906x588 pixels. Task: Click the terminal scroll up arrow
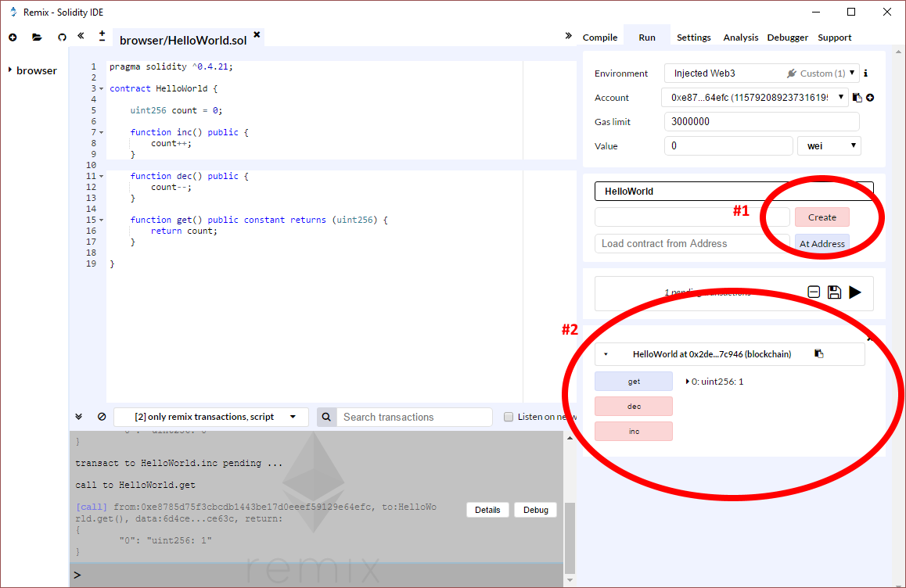570,438
